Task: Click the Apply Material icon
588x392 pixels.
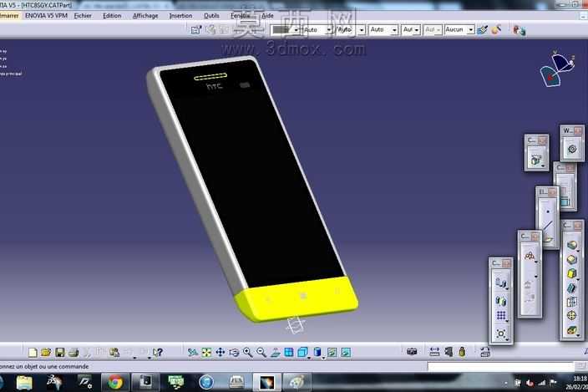Action: pyautogui.click(x=496, y=29)
